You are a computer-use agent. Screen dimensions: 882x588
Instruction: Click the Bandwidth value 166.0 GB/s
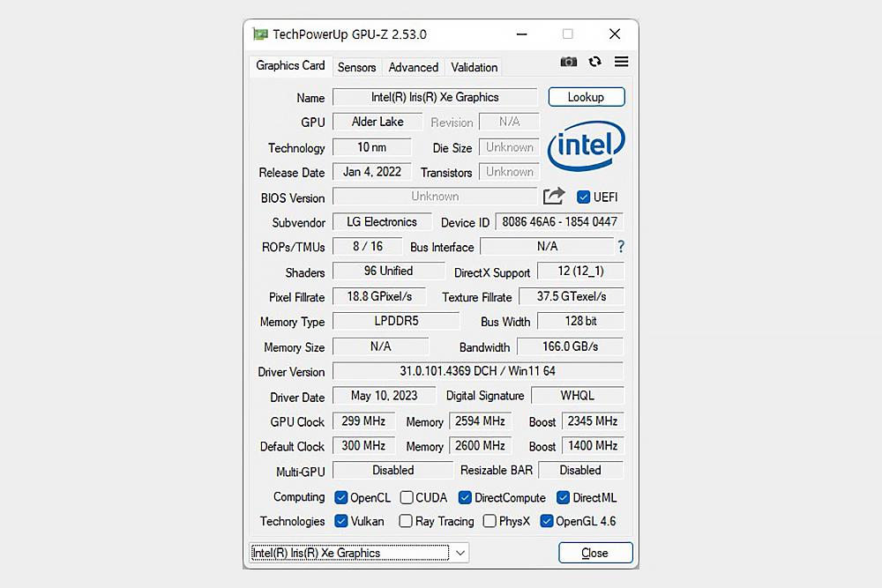coord(570,346)
